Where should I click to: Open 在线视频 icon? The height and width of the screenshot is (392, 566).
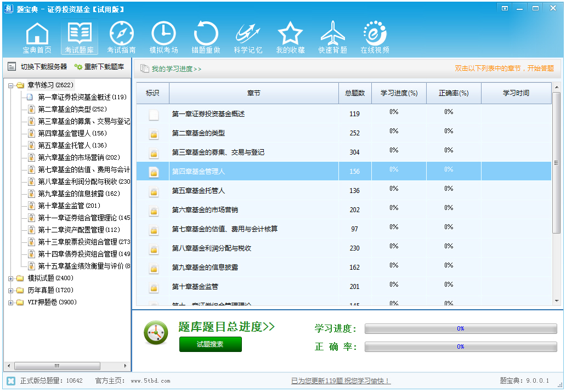pyautogui.click(x=375, y=37)
